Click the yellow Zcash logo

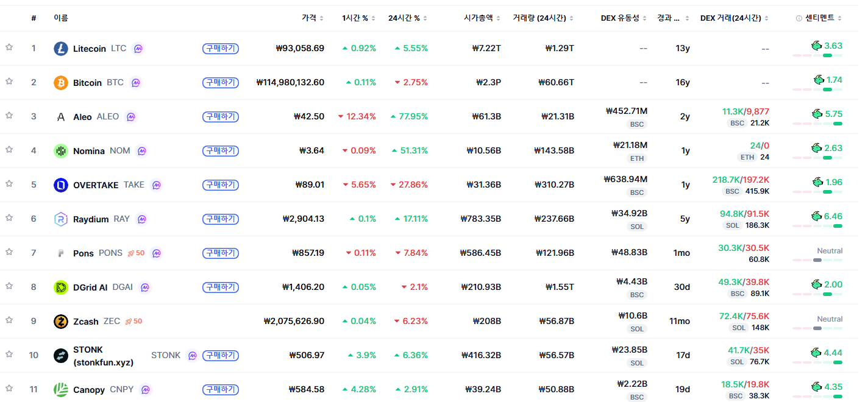61,322
